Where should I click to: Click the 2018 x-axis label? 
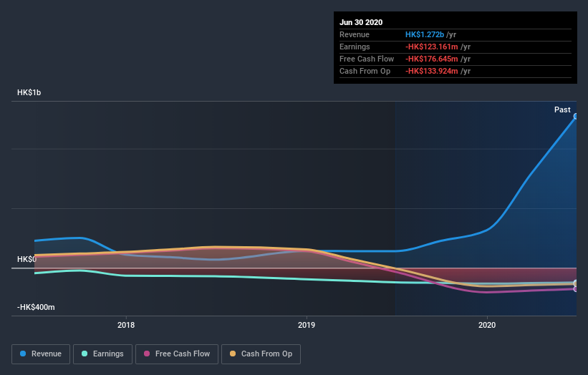[126, 325]
